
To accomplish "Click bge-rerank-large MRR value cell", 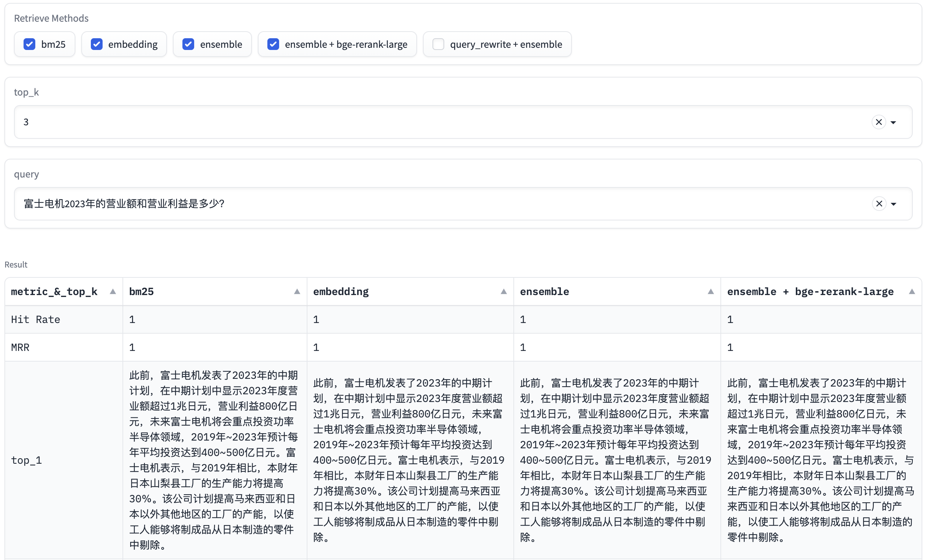I will [821, 347].
